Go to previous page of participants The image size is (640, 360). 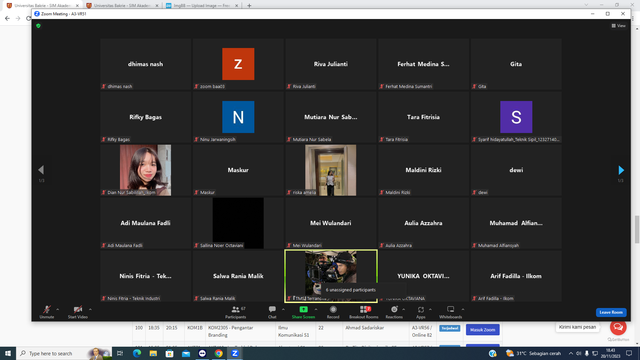point(41,170)
